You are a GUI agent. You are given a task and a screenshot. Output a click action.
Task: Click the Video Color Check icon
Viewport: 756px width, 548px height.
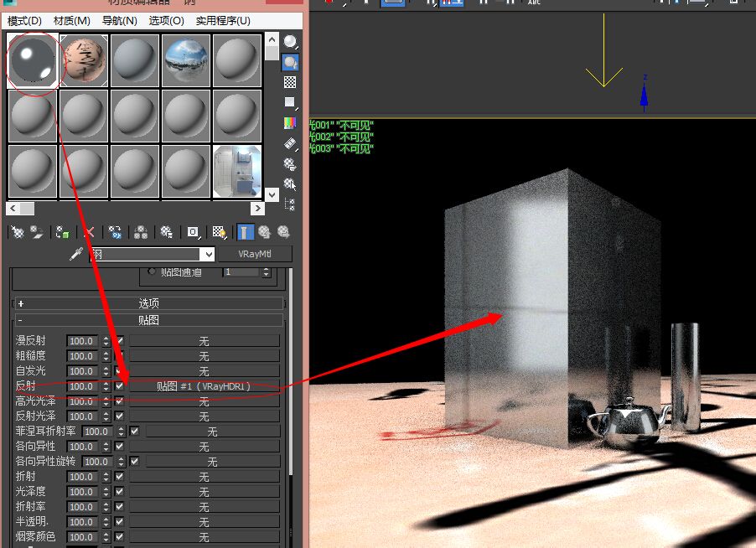tap(290, 123)
